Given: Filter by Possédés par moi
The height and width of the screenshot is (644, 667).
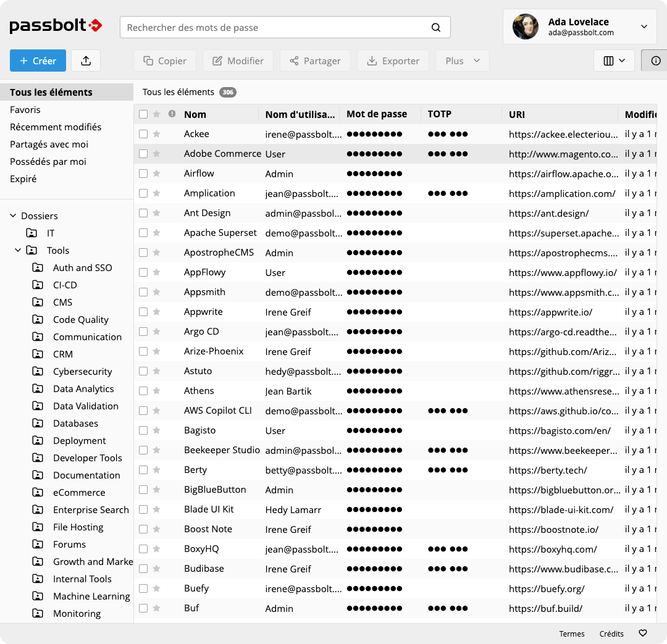Looking at the screenshot, I should pos(48,162).
